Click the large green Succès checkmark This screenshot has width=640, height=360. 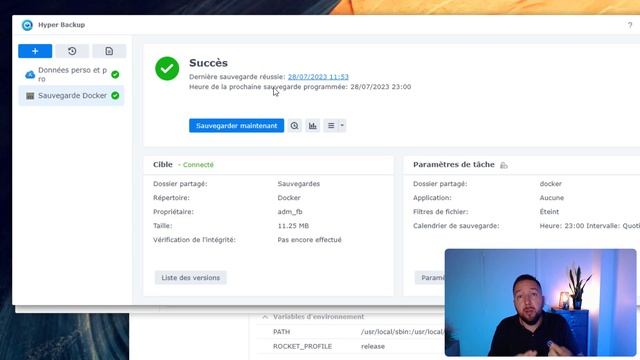(x=167, y=69)
